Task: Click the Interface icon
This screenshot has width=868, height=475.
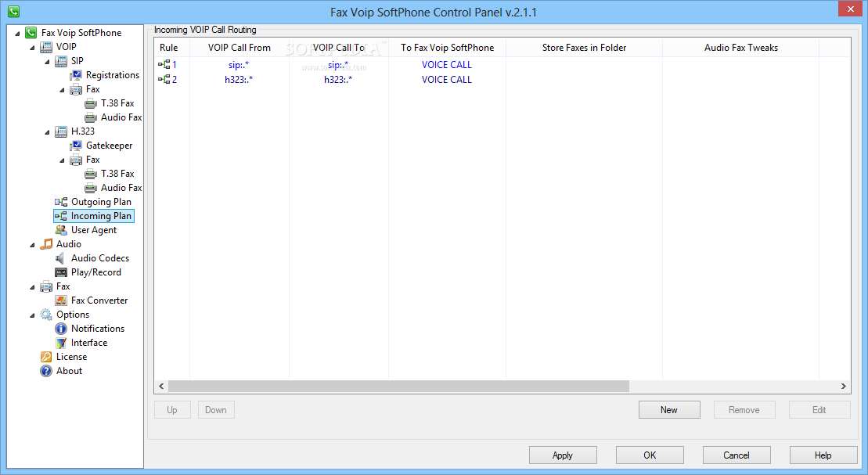Action: click(61, 343)
